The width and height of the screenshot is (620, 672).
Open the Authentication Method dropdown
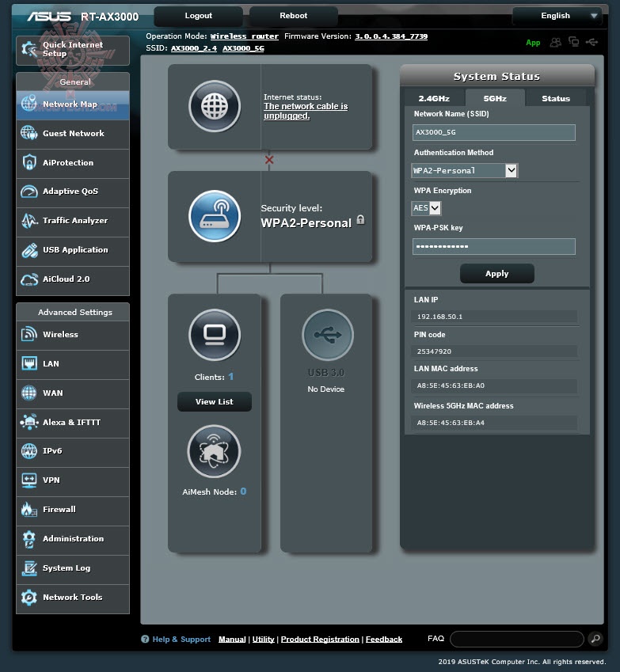coord(464,170)
